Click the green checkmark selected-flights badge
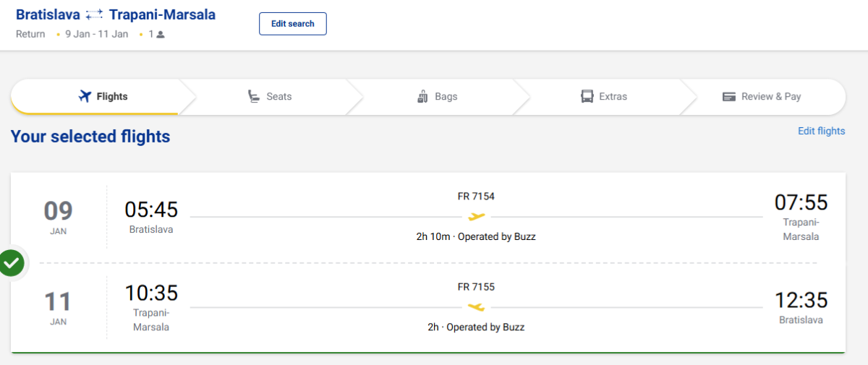Screen dimensions: 868x365 (x=12, y=263)
